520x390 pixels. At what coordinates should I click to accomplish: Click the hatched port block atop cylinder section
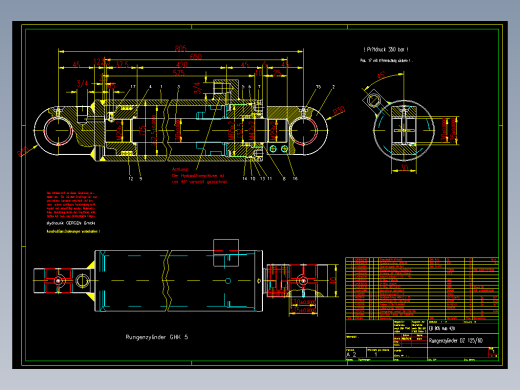tap(226, 89)
